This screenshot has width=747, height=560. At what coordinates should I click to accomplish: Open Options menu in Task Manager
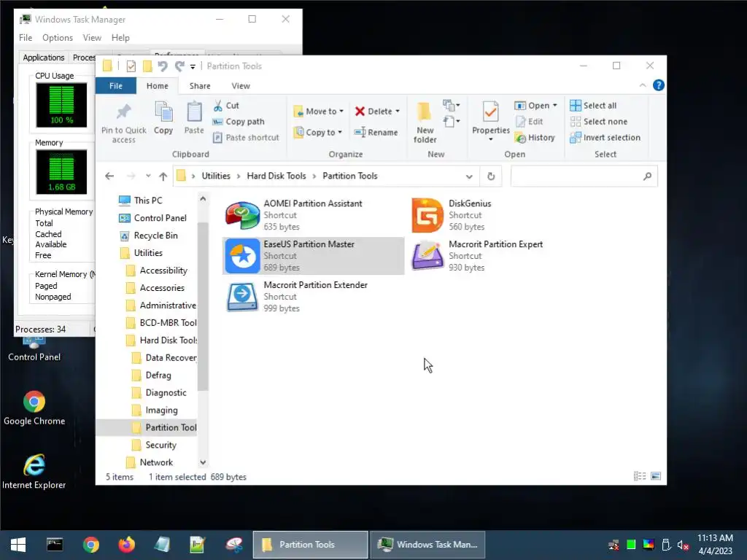click(x=57, y=38)
